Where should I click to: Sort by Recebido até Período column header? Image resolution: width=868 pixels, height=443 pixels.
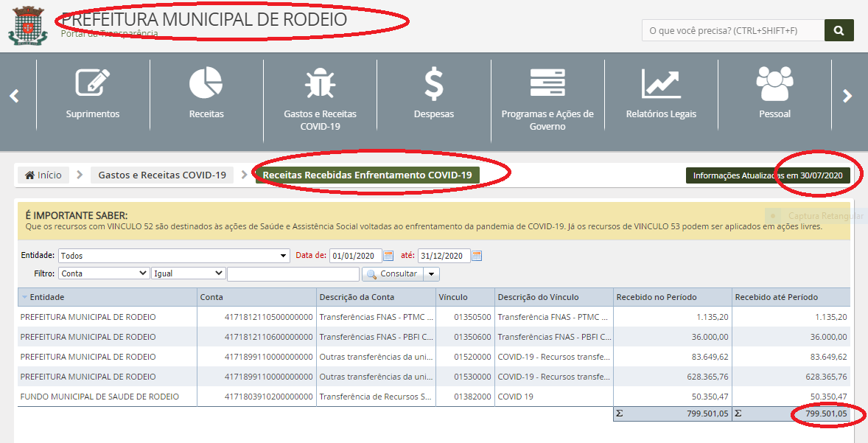pos(791,297)
